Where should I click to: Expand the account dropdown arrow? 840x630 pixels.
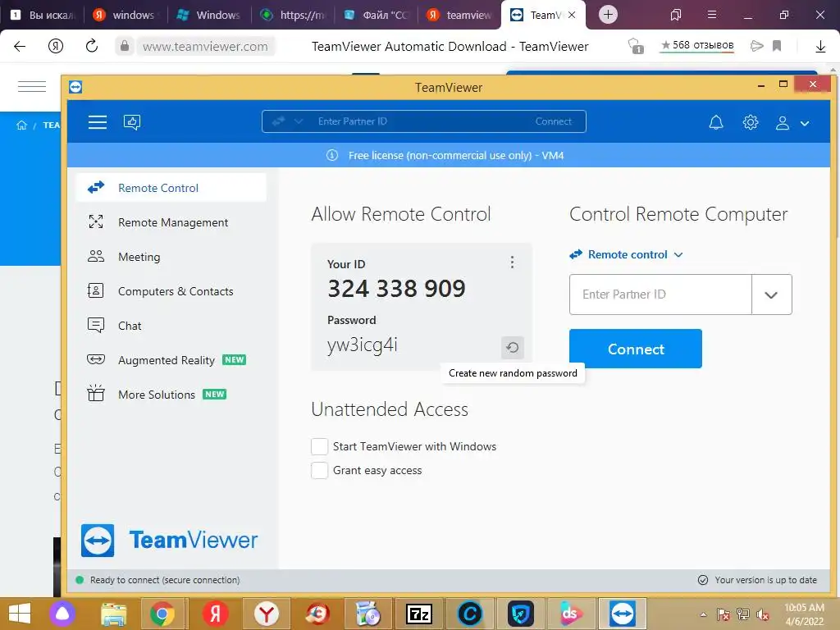click(x=804, y=123)
